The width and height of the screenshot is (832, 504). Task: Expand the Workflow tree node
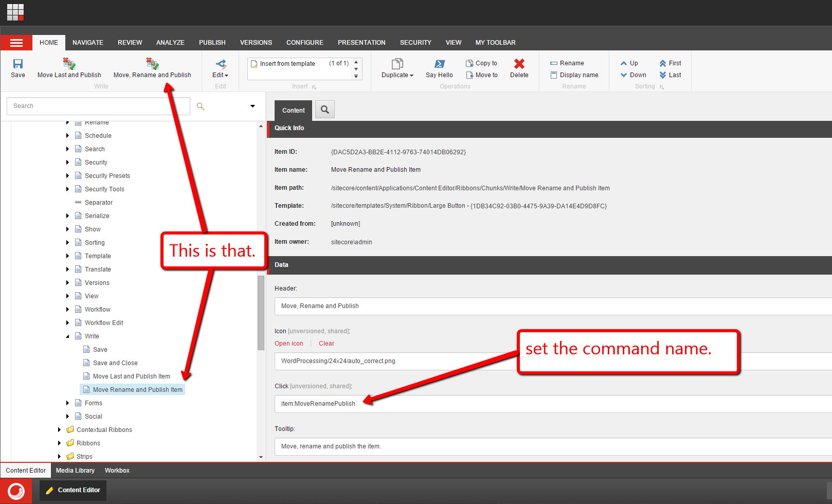pos(67,310)
